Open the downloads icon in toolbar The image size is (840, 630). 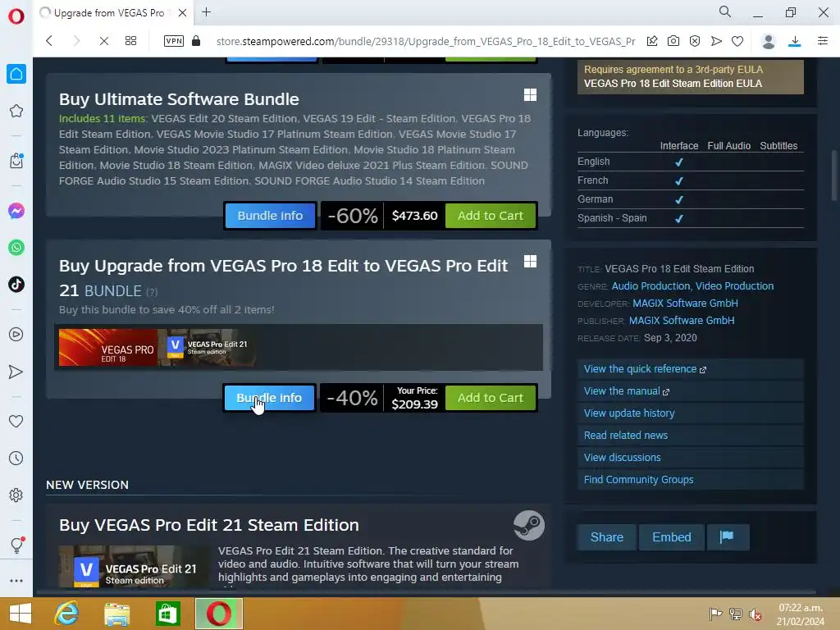795,41
